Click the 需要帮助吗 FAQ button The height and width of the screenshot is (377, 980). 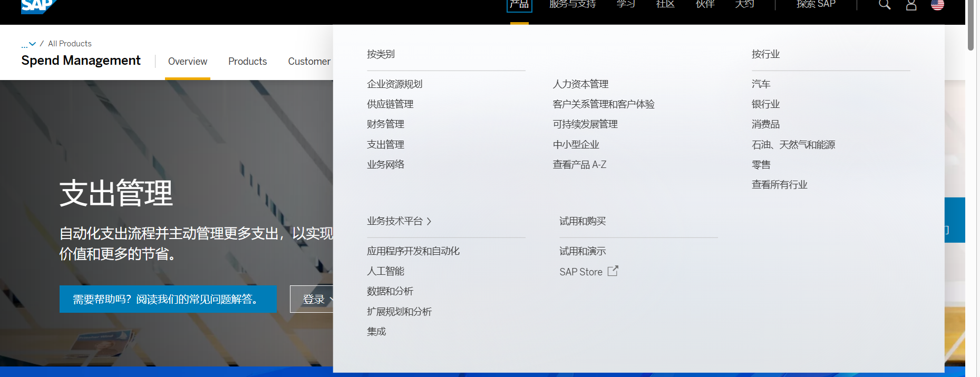[168, 299]
